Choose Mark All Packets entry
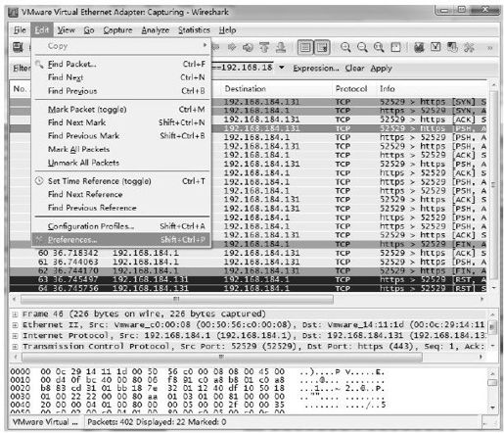 121,149
